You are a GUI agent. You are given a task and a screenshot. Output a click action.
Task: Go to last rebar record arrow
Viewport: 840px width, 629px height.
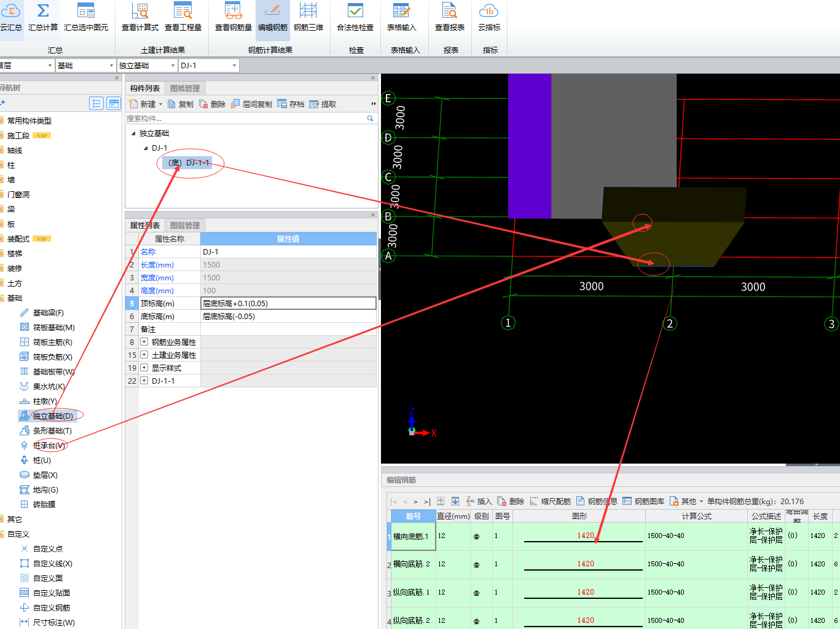pyautogui.click(x=426, y=502)
